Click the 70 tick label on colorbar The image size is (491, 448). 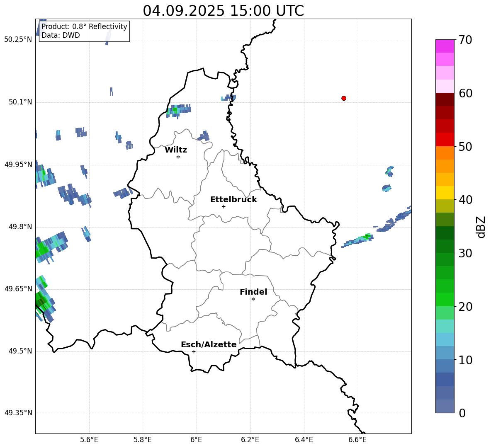[465, 40]
